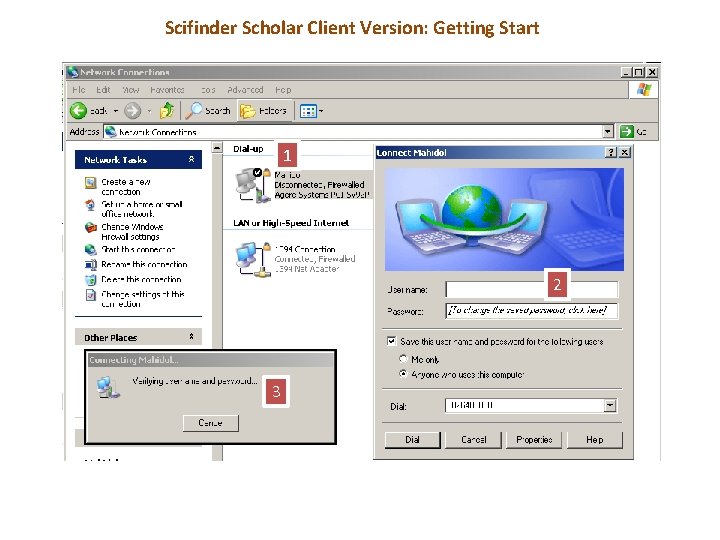Collapse the Network Tasks panel

coord(191,159)
